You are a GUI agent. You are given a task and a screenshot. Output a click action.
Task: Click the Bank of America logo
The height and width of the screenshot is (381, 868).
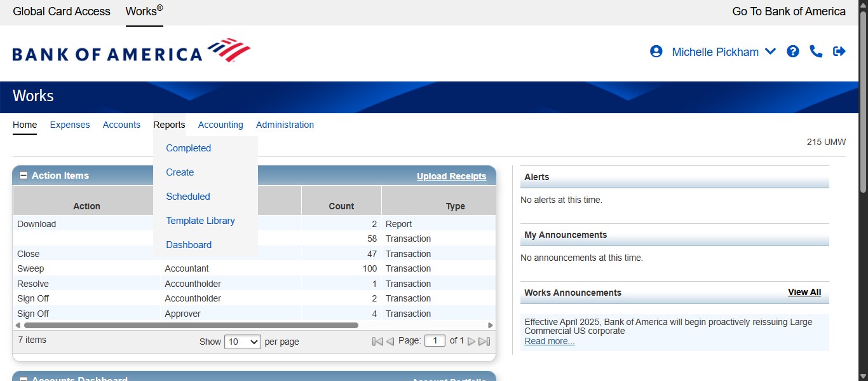point(131,52)
